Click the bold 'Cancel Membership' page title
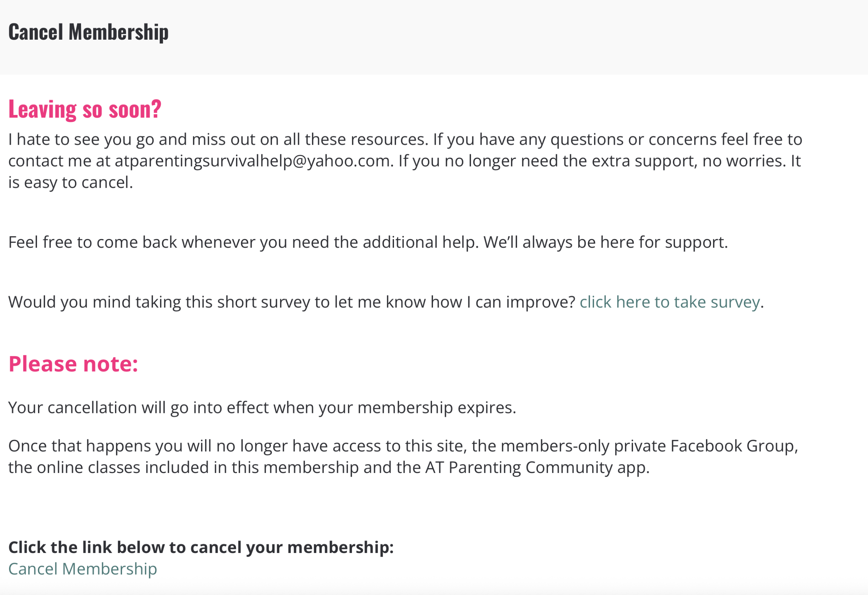The image size is (868, 595). click(88, 32)
